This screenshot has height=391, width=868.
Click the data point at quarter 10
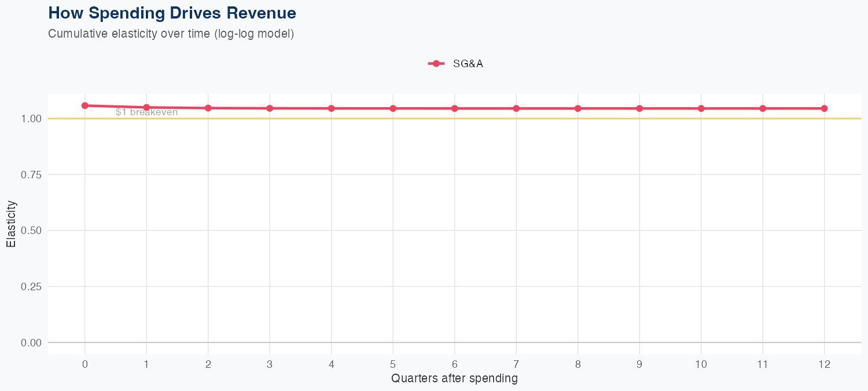coord(701,108)
